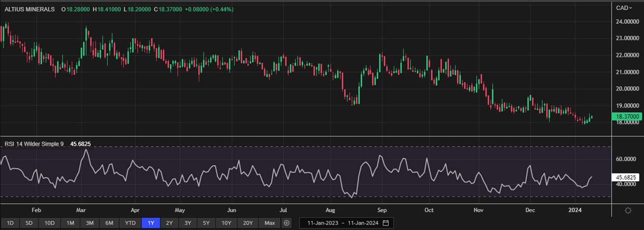Switch chart to 1M range
The height and width of the screenshot is (230, 644).
tap(70, 223)
